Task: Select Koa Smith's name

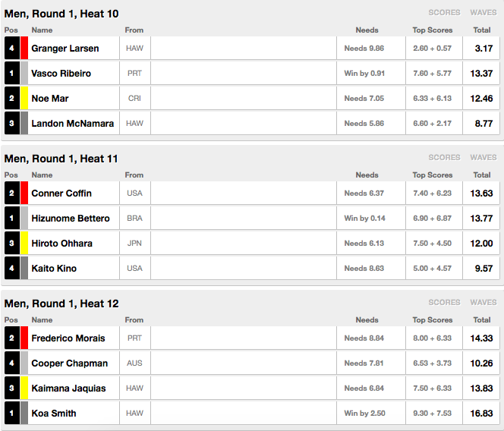Action: click(54, 414)
